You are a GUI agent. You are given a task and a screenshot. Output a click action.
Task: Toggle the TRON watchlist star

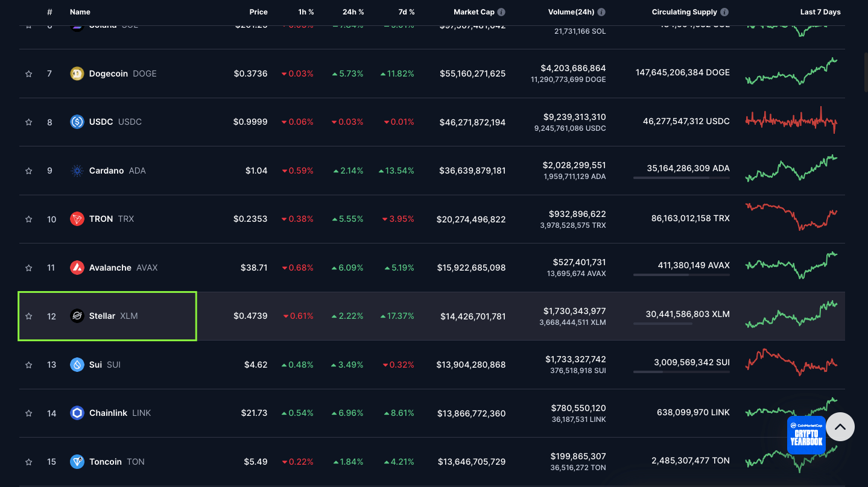tap(28, 219)
